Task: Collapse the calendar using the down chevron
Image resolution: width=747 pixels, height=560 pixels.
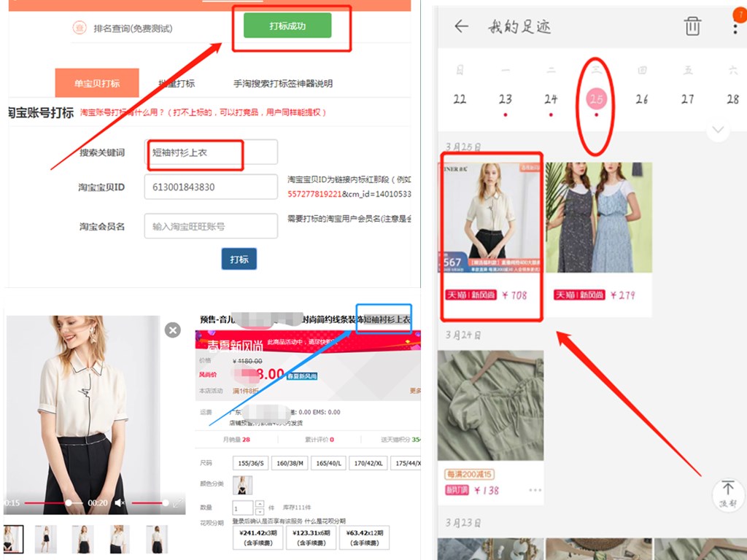Action: pos(718,130)
